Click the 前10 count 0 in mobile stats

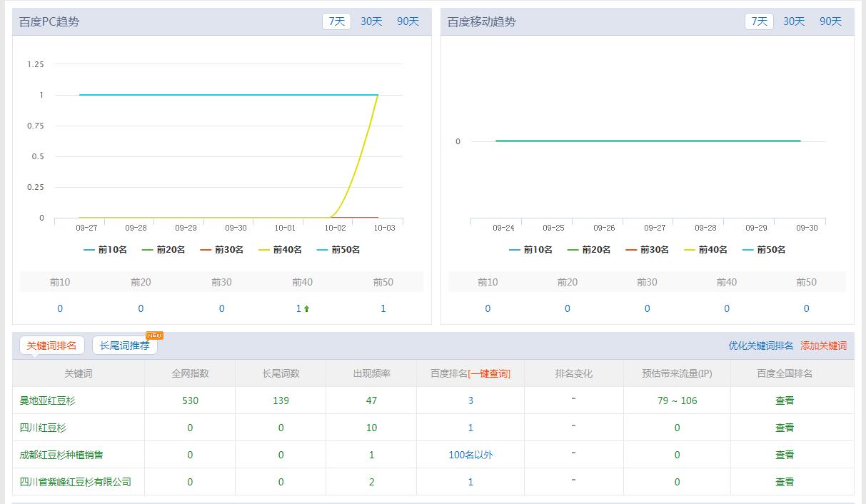point(488,308)
